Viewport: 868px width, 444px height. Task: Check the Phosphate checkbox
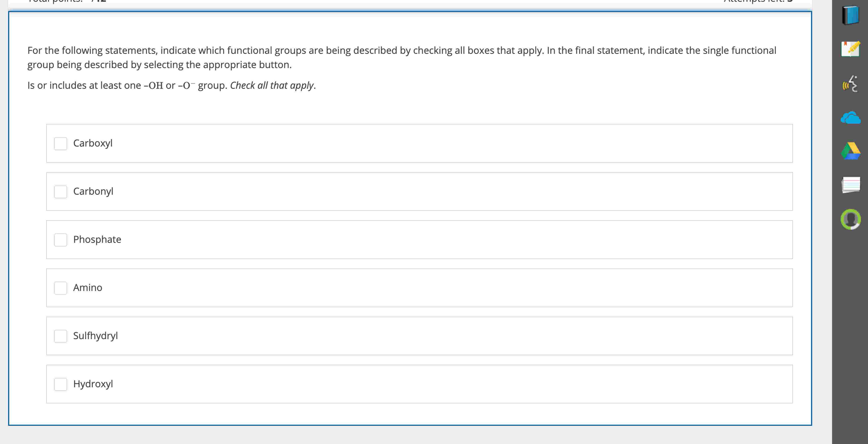[x=61, y=240]
